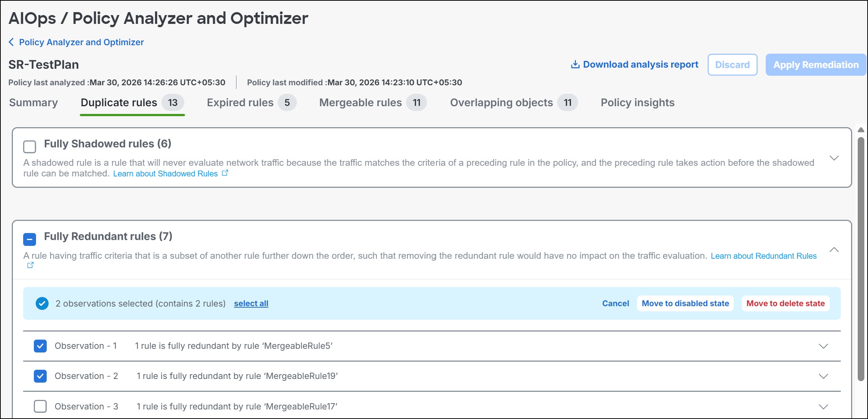Screen dimensions: 868x419
Task: Click scrollbar up arrow at top right
Action: pos(861,130)
